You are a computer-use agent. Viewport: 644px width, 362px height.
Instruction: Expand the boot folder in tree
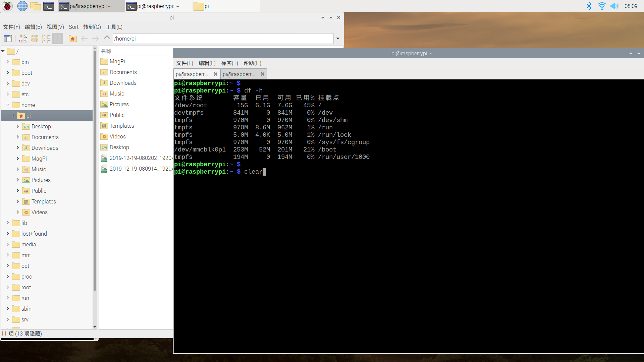pyautogui.click(x=8, y=73)
